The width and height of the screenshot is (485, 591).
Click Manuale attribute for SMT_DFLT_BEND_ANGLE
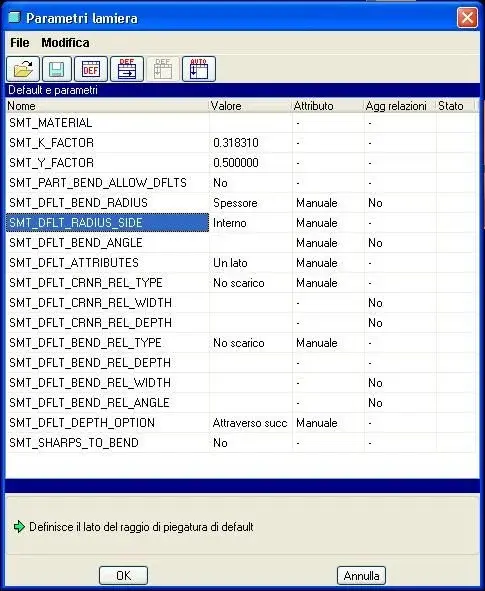pyautogui.click(x=317, y=243)
